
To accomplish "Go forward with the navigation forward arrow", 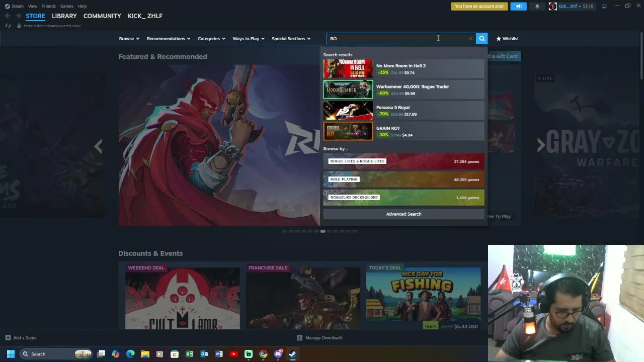I will [18, 16].
